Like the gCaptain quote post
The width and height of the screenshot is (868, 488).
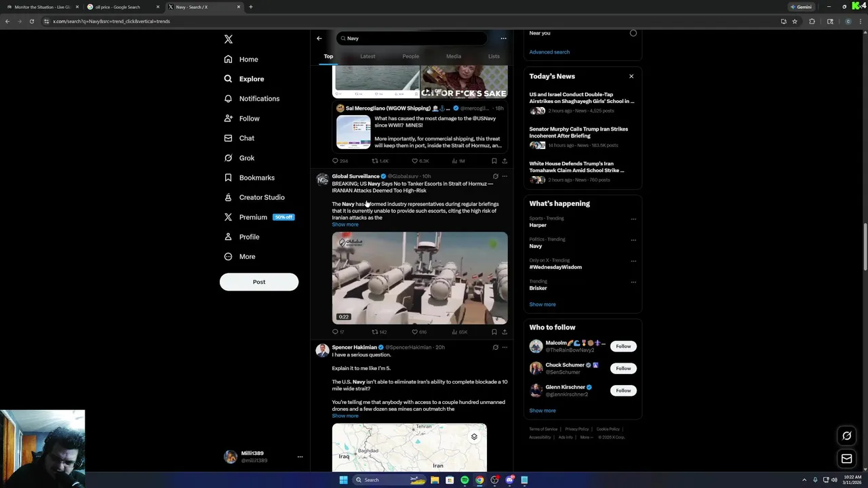(x=420, y=161)
